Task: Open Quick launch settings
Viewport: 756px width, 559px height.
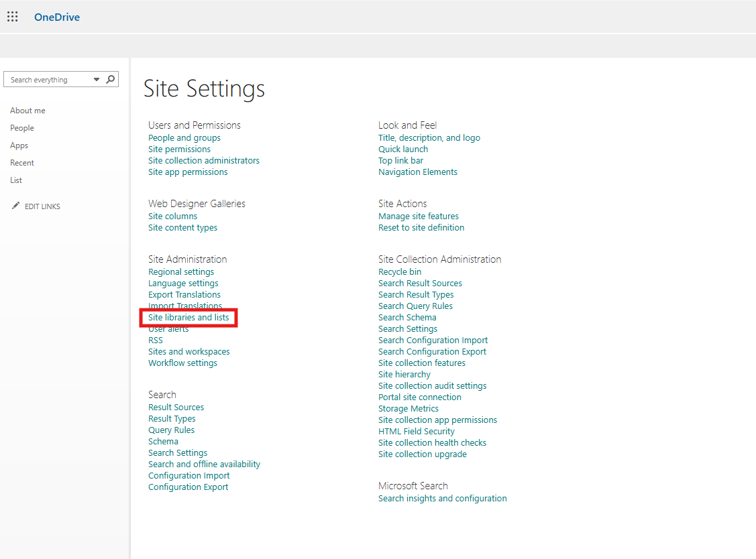Action: click(x=403, y=149)
